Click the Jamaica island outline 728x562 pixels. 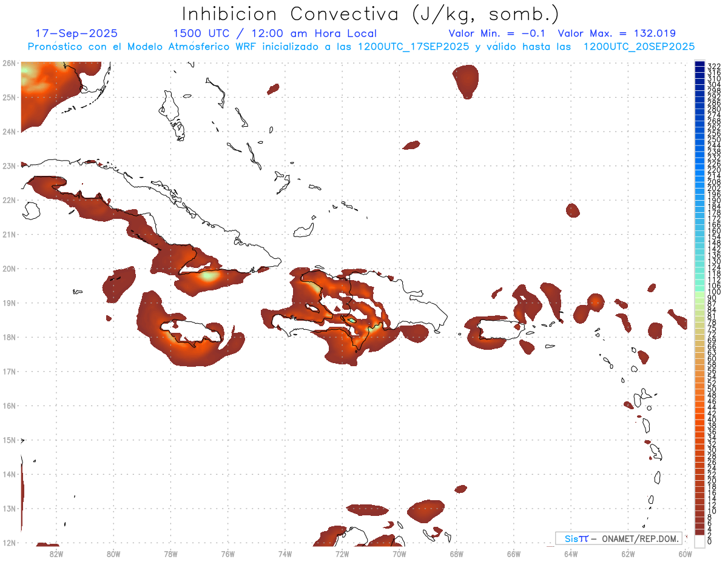click(190, 333)
